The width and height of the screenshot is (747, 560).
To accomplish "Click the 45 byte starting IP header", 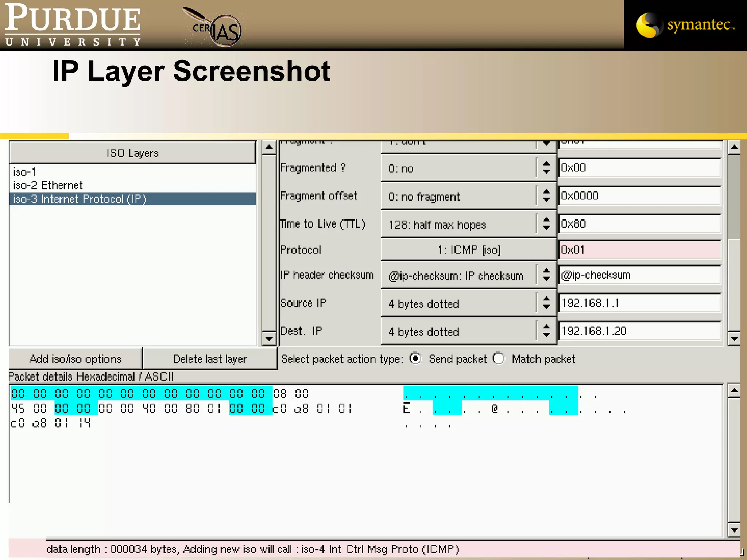I will click(x=18, y=408).
